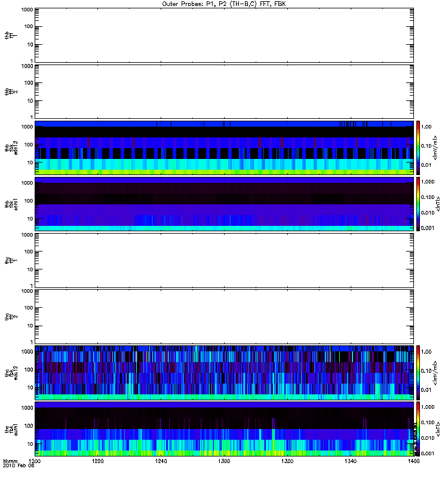Select the thb fbk scm1 axis label
Image resolution: width=448 pixels, height=478 pixels.
click(x=11, y=204)
